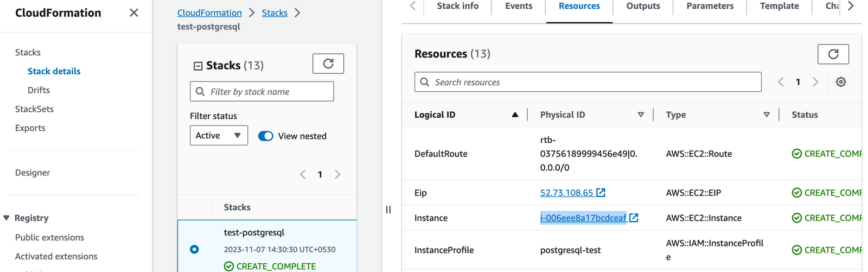Open StackSets in the sidebar
This screenshot has height=272, width=868.
[x=34, y=109]
